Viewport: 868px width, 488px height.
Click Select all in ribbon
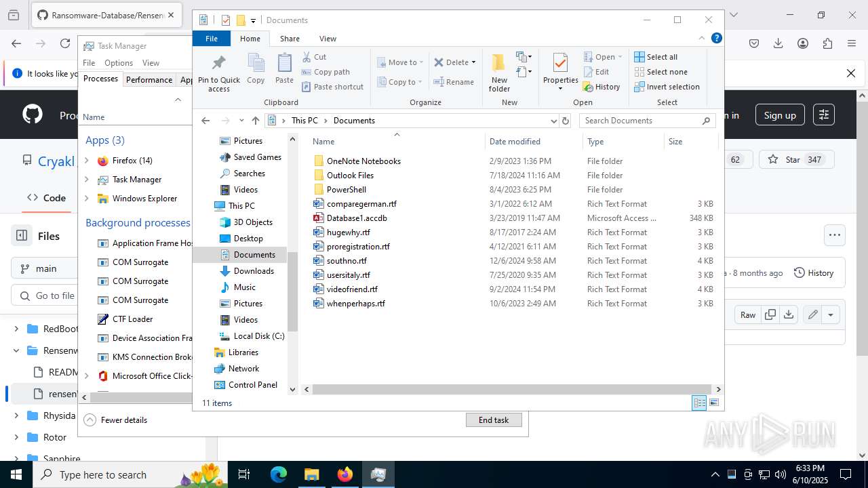(x=656, y=57)
